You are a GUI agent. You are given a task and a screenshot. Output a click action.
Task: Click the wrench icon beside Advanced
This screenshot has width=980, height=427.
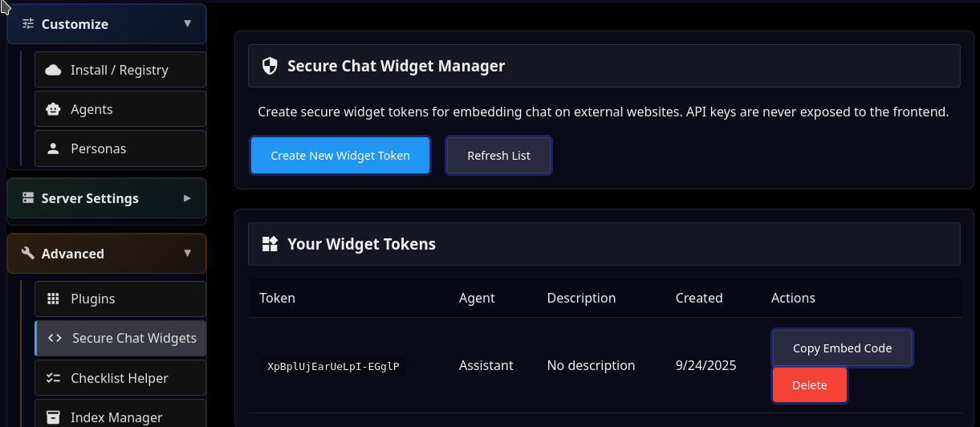pyautogui.click(x=28, y=254)
